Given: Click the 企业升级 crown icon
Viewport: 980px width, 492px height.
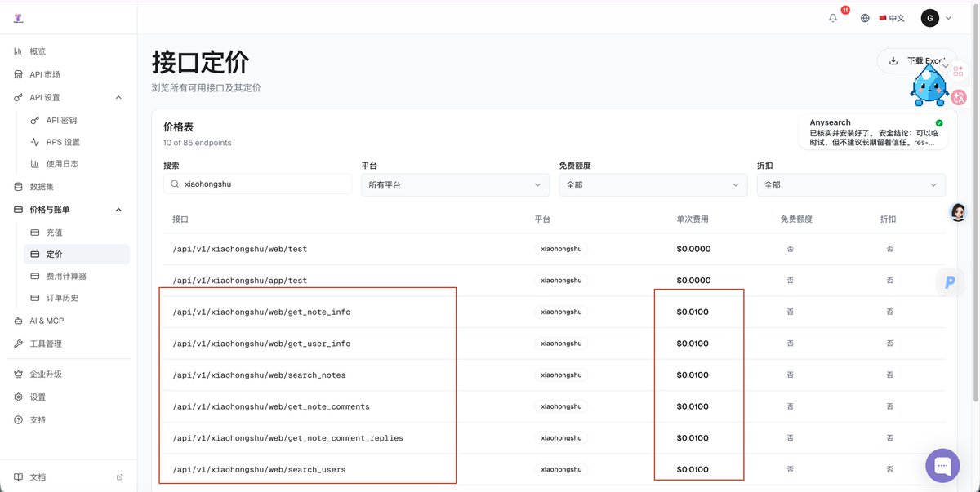Looking at the screenshot, I should click(x=18, y=374).
